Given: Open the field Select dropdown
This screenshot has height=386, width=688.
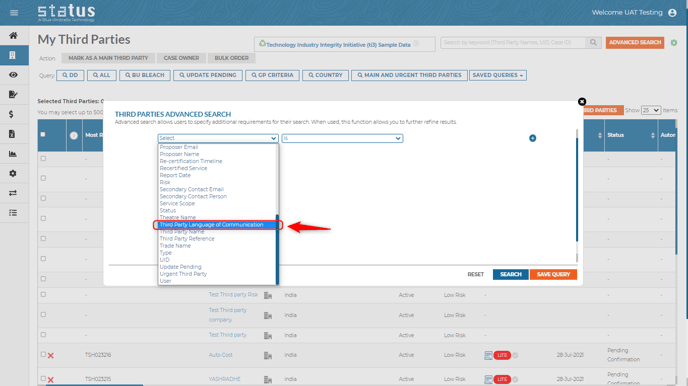Looking at the screenshot, I should coord(218,138).
